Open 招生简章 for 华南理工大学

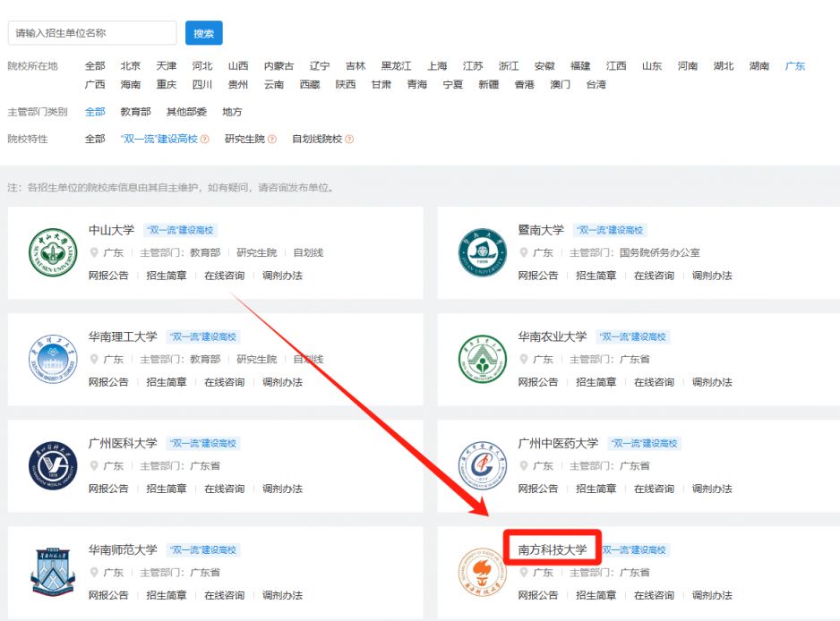tap(167, 382)
